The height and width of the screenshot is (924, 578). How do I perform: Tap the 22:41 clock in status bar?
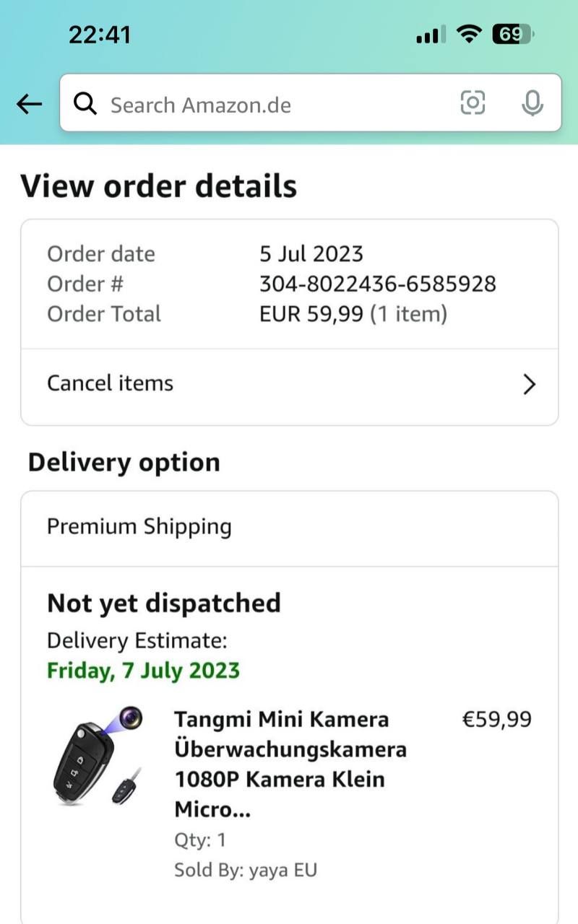tap(100, 34)
